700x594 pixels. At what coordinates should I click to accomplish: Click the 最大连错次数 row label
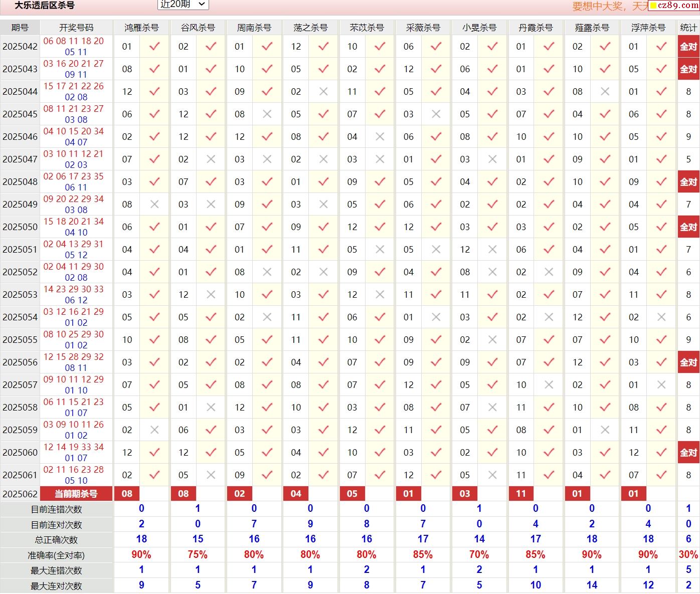[x=56, y=571]
